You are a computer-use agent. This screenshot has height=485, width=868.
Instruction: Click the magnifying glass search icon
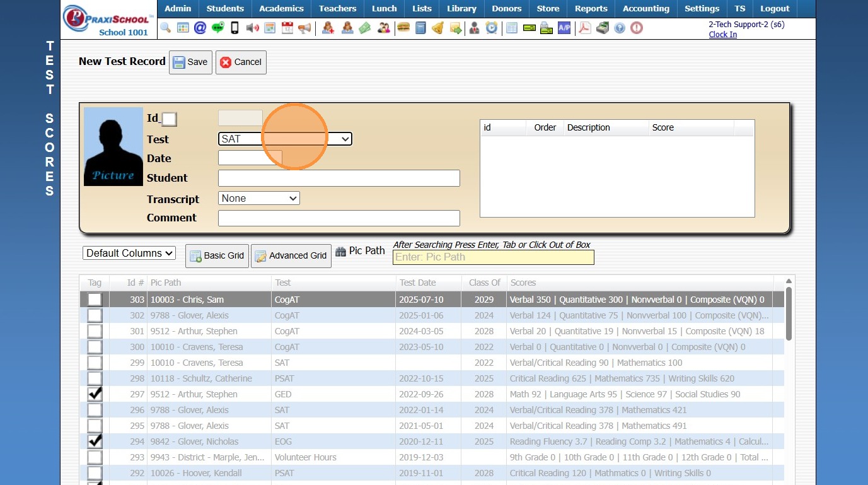click(165, 28)
